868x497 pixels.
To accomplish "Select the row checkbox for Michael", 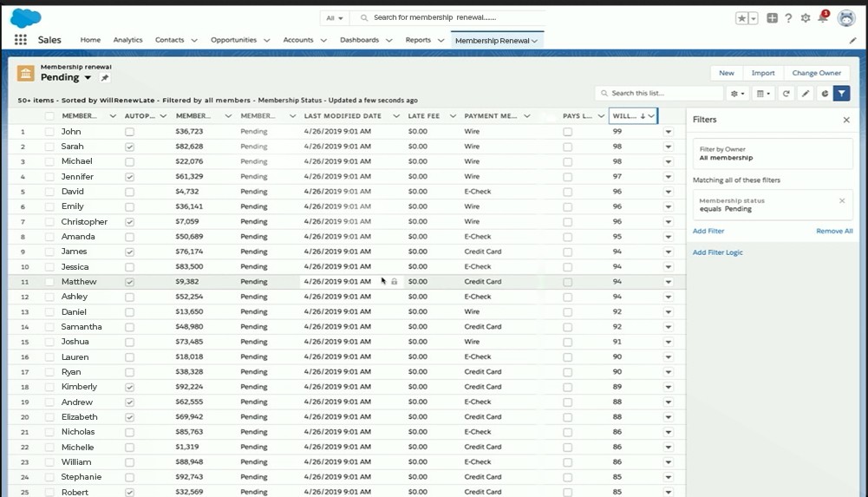I will click(49, 161).
